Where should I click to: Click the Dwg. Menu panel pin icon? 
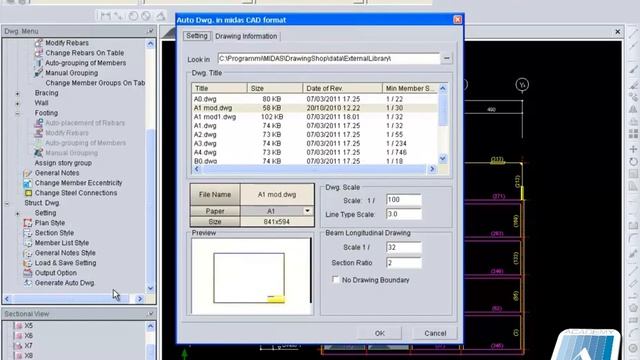[x=150, y=31]
